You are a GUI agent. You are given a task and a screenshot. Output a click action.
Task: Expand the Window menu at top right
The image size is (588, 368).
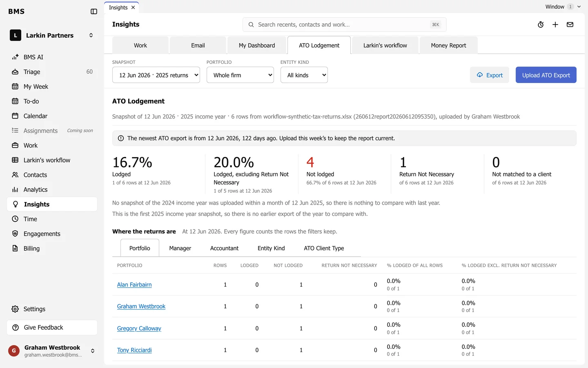pos(563,7)
